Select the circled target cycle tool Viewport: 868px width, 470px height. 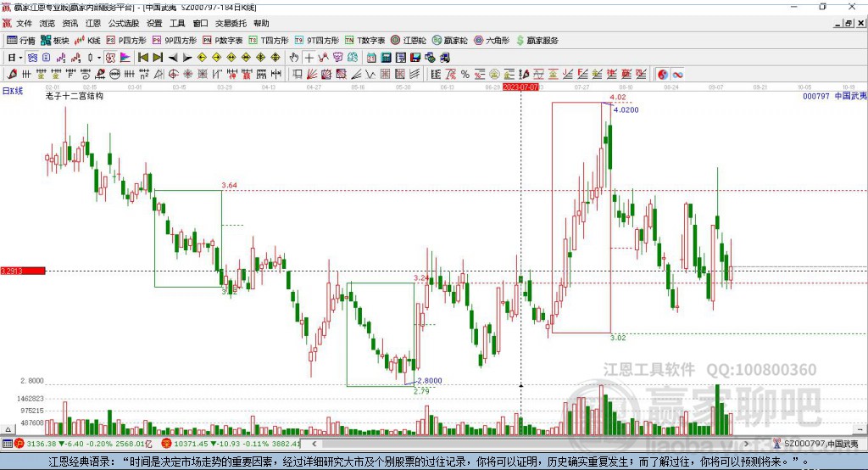coord(173,74)
